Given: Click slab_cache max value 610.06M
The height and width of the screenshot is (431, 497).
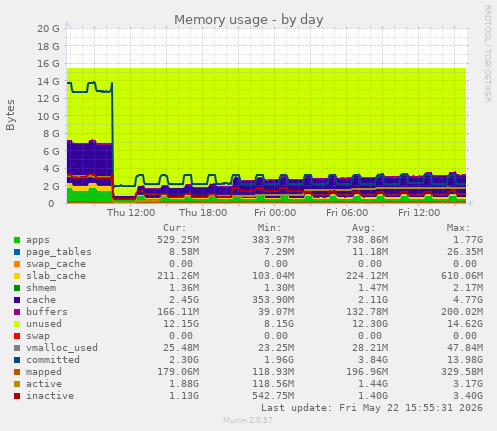Looking at the screenshot, I should 462,276.
